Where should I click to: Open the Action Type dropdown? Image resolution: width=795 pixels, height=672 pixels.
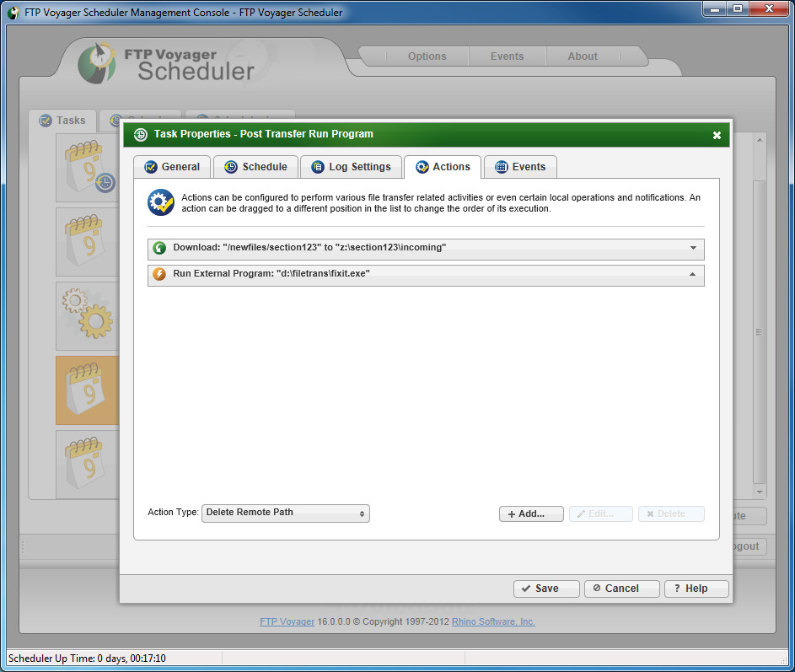pyautogui.click(x=286, y=513)
